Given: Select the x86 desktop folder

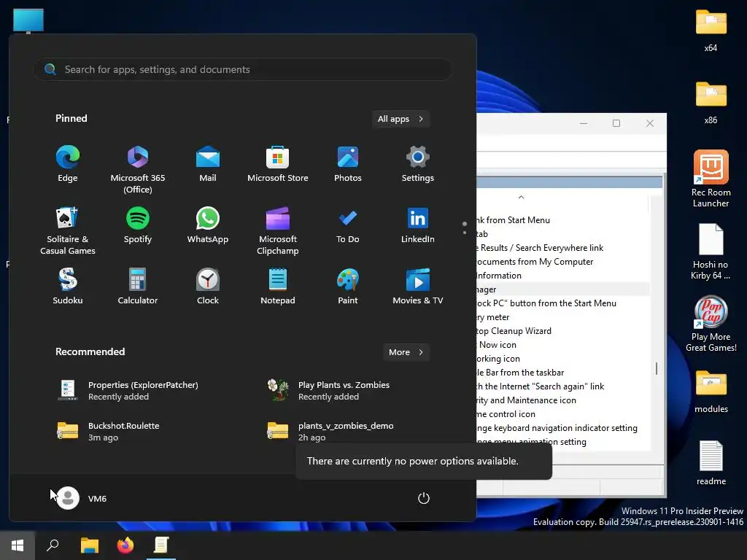Looking at the screenshot, I should 711,103.
